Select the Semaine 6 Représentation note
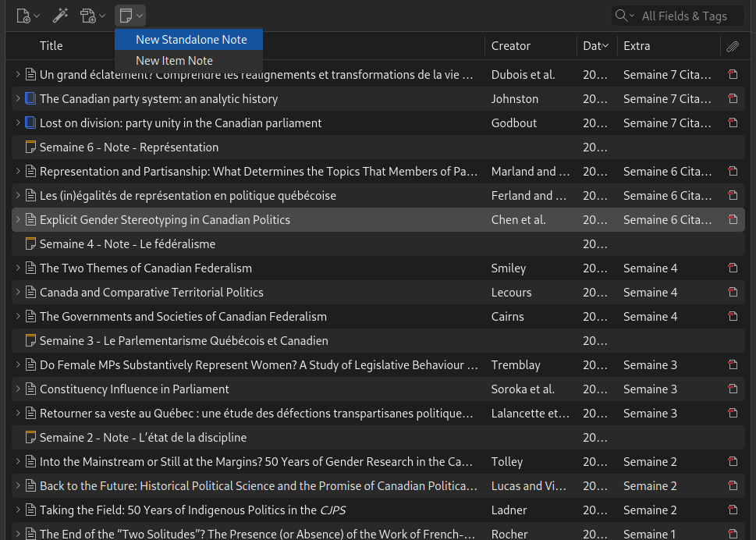Screen dimensions: 756x540 (x=129, y=147)
